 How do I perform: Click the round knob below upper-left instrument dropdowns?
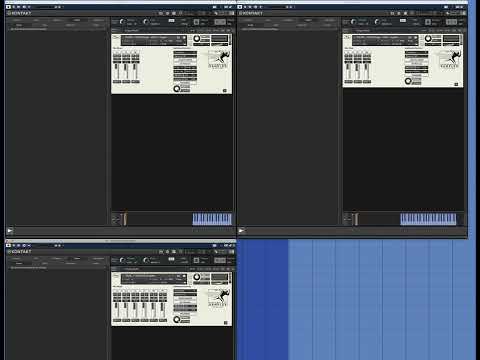coord(177,88)
